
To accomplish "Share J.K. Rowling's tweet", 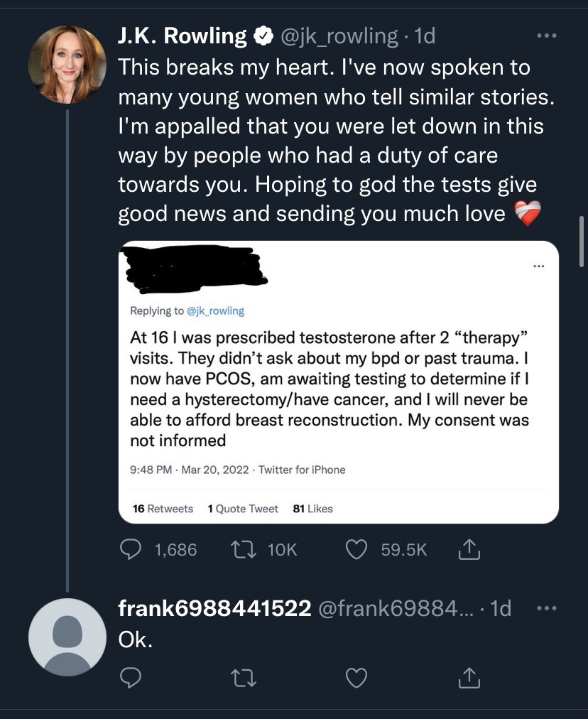I will [x=469, y=549].
